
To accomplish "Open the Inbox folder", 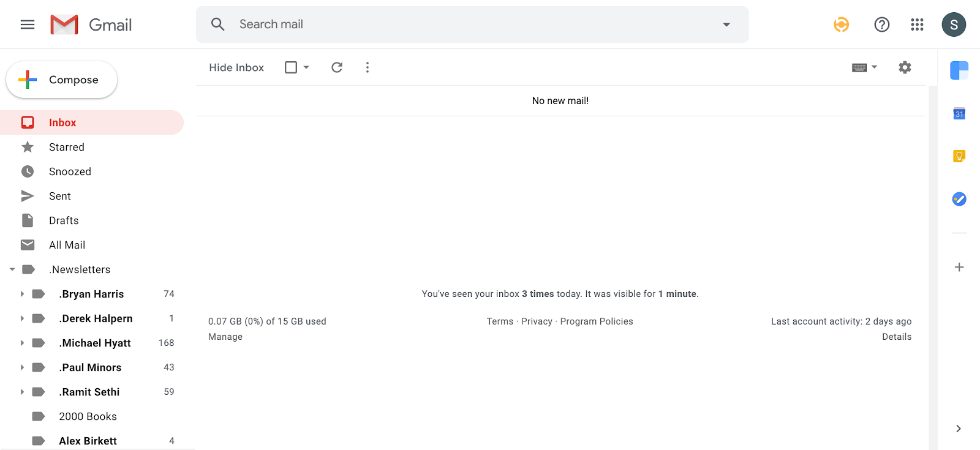I will click(92, 122).
